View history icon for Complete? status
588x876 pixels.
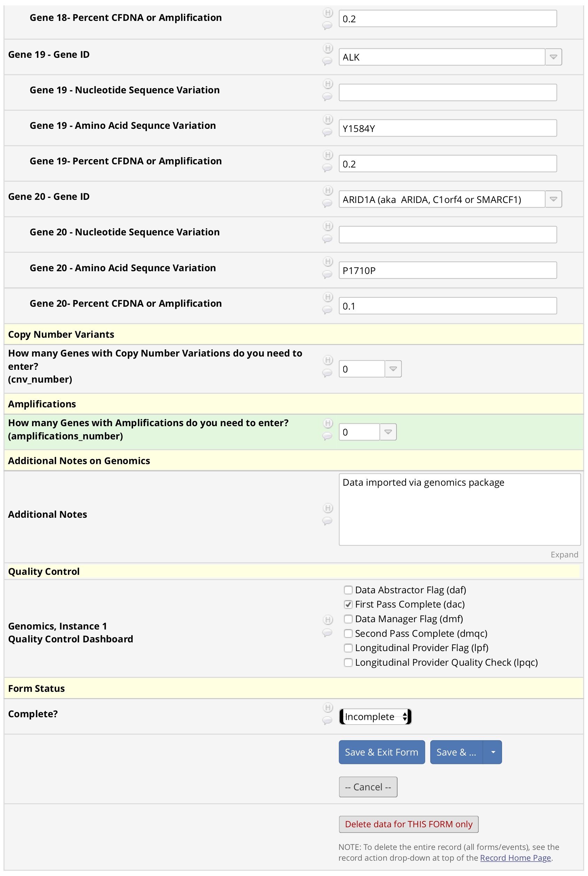(x=328, y=707)
